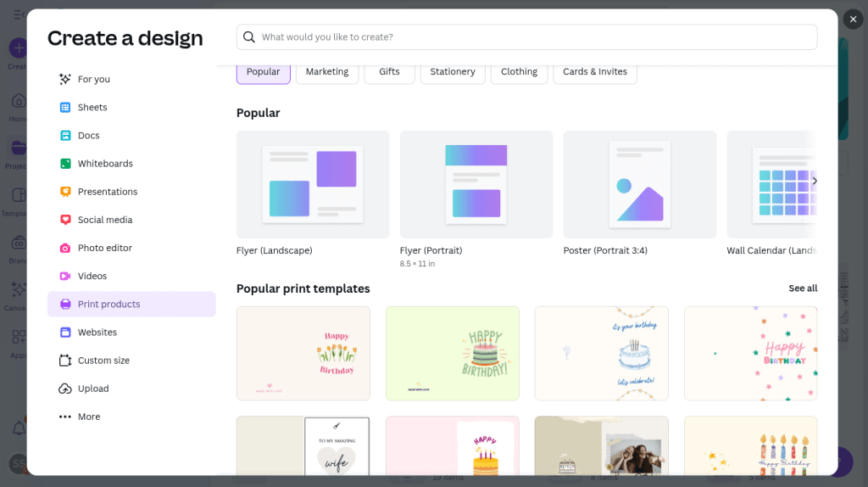The height and width of the screenshot is (487, 868).
Task: Select the Popular category tab
Action: click(x=263, y=72)
